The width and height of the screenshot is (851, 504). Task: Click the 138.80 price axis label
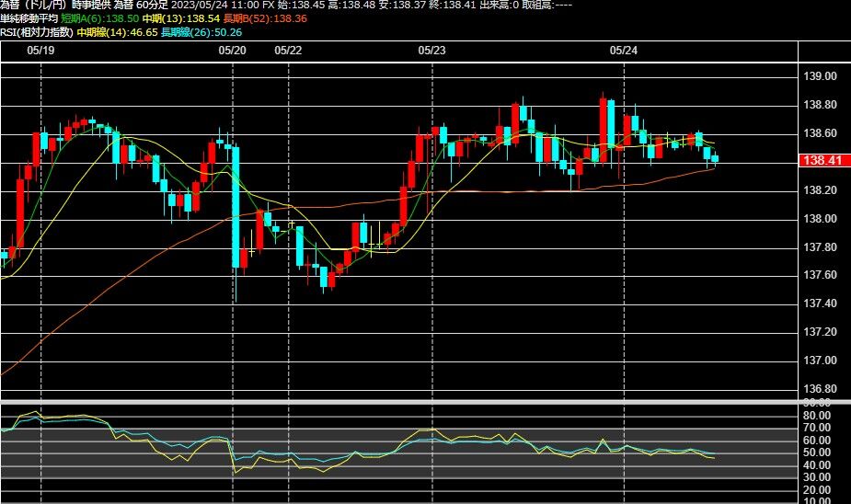pyautogui.click(x=820, y=105)
